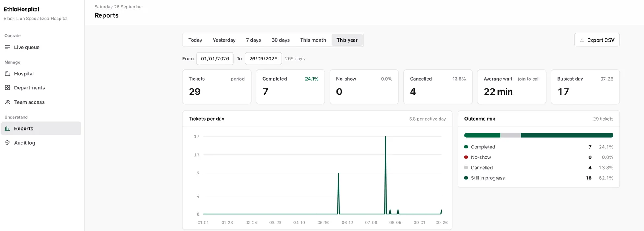This screenshot has height=231, width=644.
Task: Open the Live queue page
Action: (x=41, y=47)
